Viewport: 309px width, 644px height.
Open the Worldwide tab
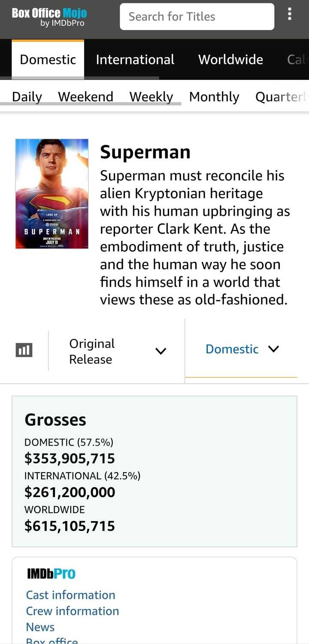230,59
